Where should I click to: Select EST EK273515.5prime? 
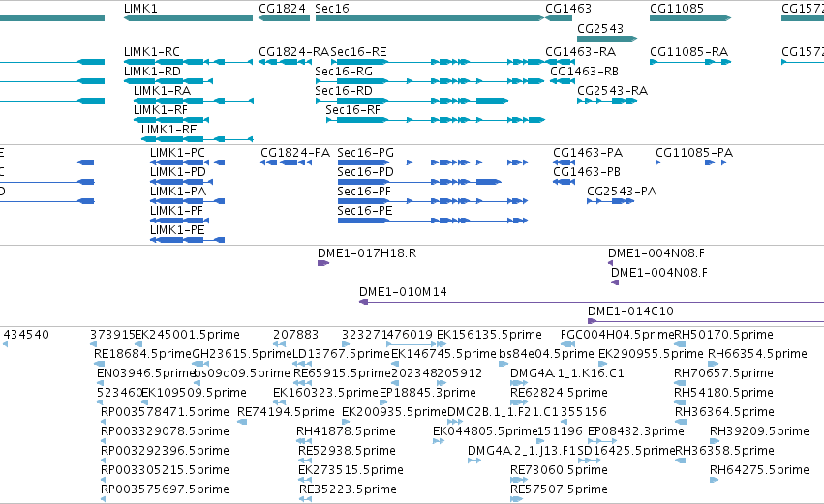[x=351, y=470]
